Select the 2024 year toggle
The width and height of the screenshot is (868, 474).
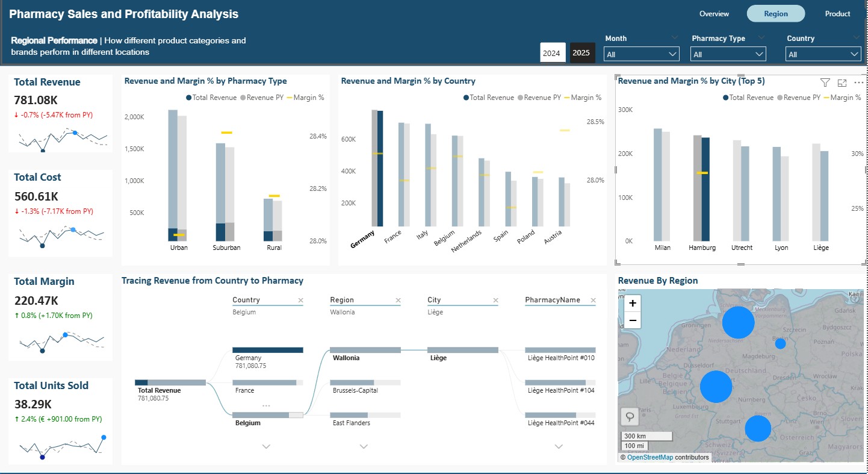tap(551, 53)
